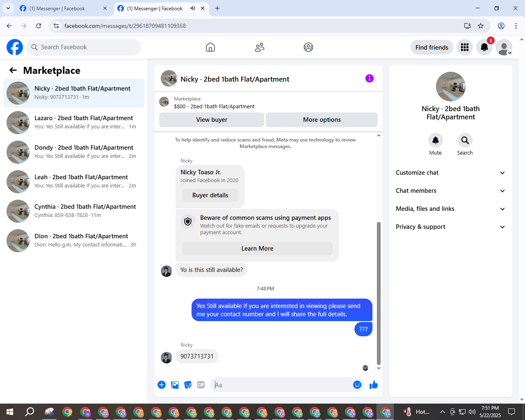Click the chat messages scrollbar
The height and width of the screenshot is (420, 525).
pos(379,293)
